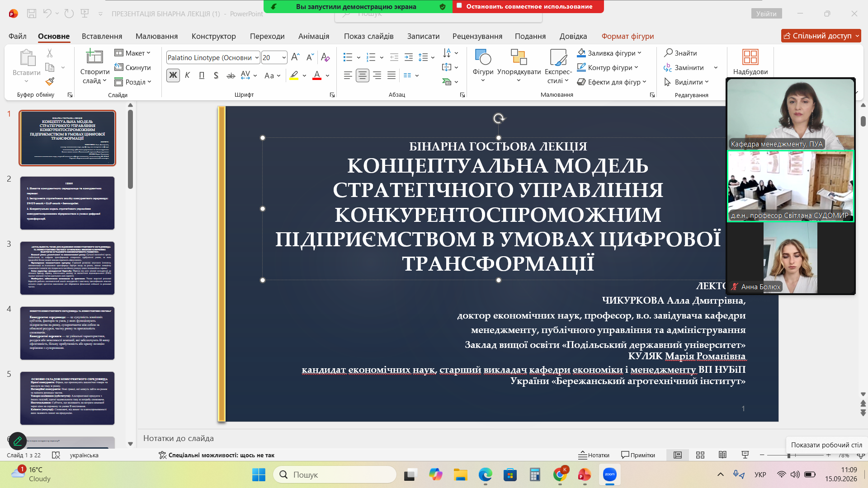
Task: Click the bulleted list icon
Action: coord(348,57)
